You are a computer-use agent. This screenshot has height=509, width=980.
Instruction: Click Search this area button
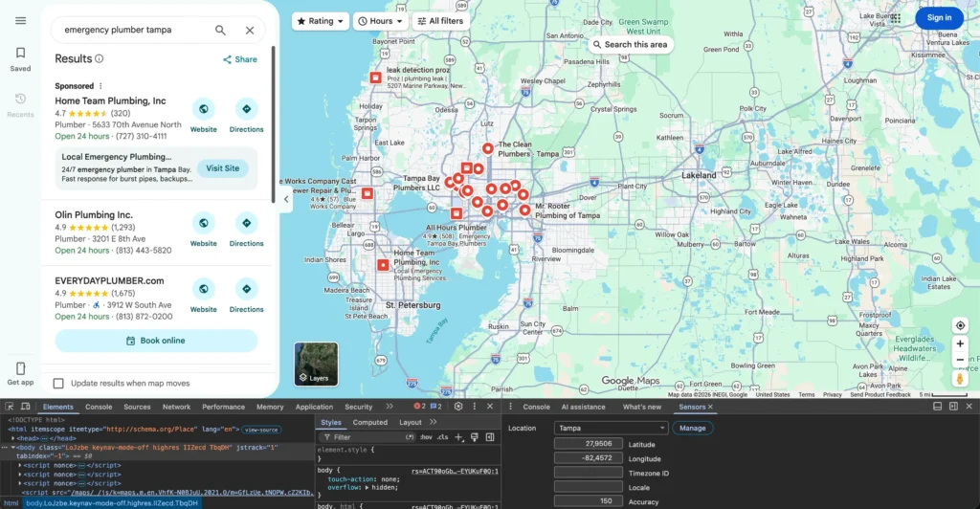point(630,44)
